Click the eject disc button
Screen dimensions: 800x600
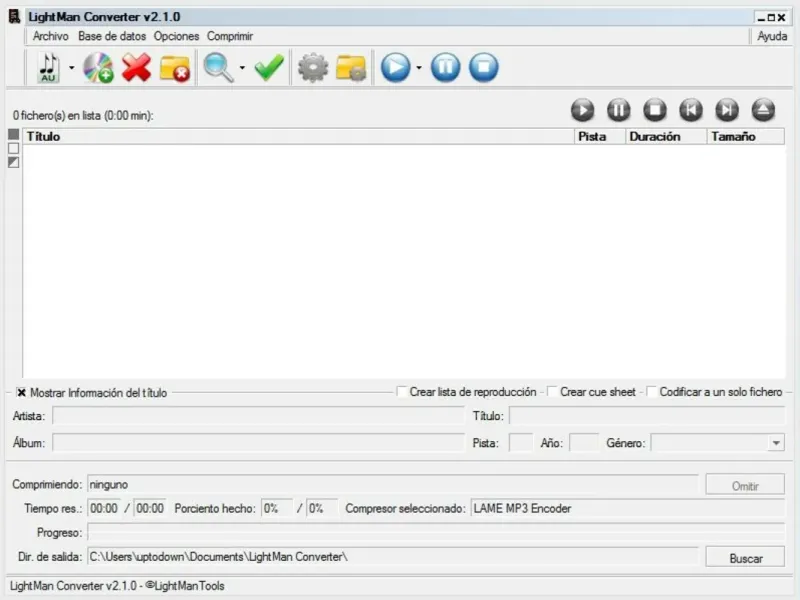763,110
